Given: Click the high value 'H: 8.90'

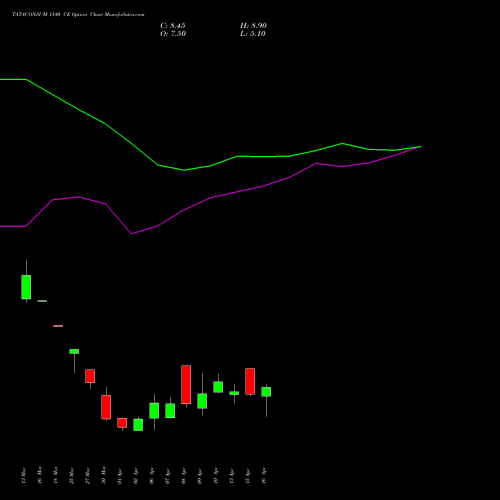Looking at the screenshot, I should tap(253, 26).
